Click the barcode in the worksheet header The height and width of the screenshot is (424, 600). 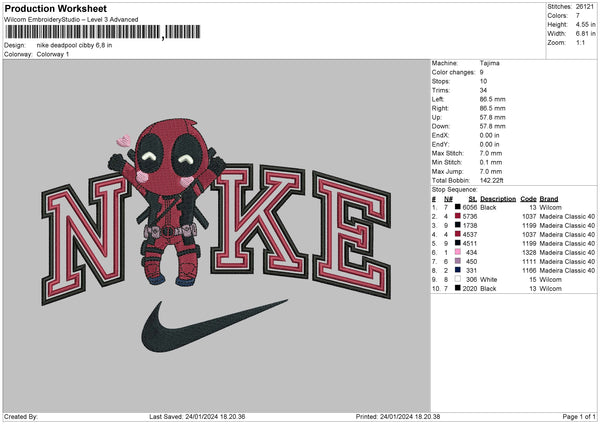tap(103, 32)
